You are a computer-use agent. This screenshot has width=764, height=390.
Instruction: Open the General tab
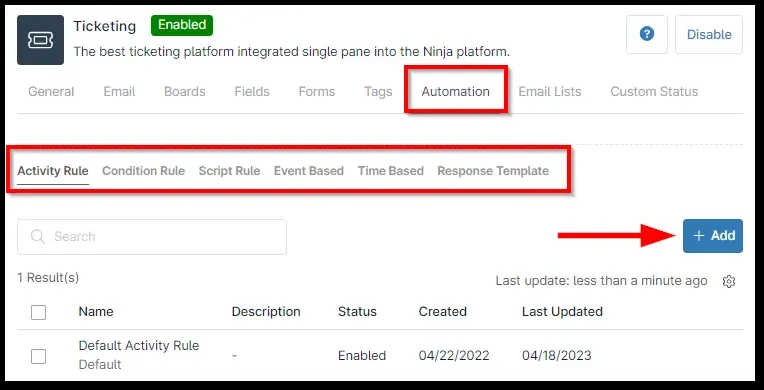click(51, 92)
